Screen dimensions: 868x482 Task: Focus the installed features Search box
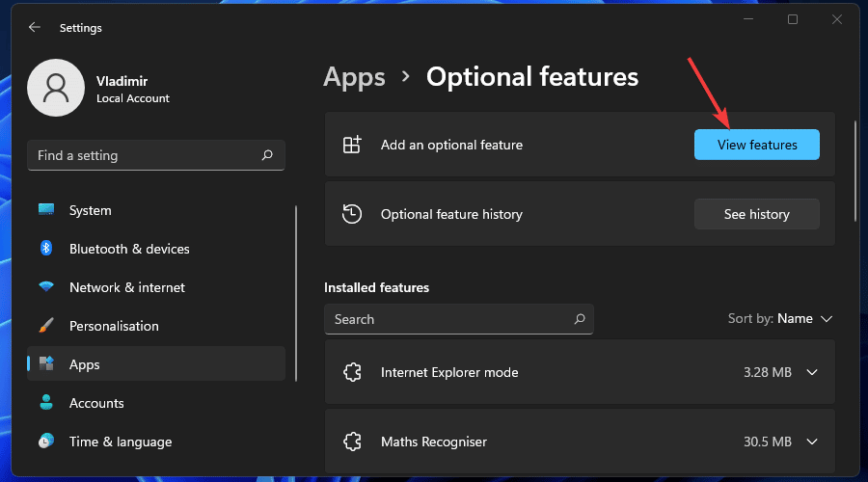tap(459, 319)
